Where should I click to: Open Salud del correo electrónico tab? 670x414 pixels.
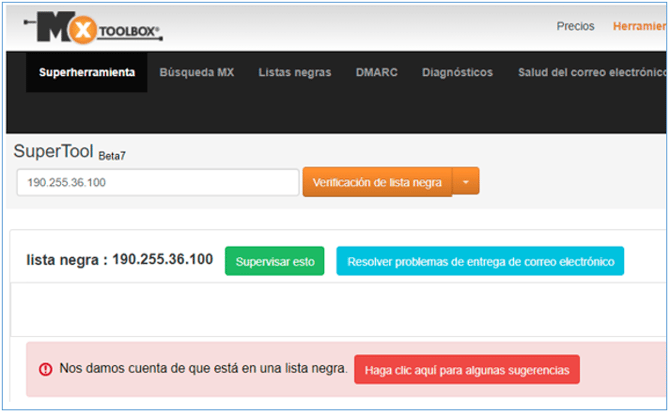pyautogui.click(x=592, y=72)
